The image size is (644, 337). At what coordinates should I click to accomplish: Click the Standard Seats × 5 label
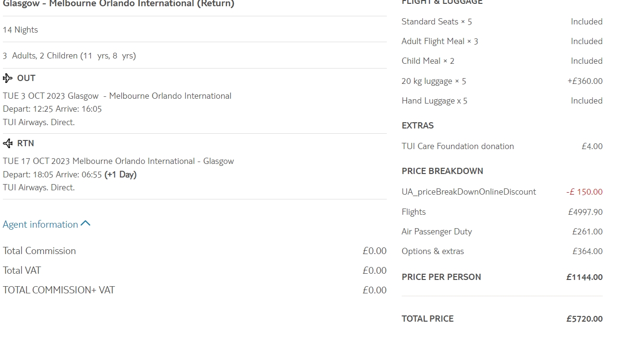[x=436, y=22]
